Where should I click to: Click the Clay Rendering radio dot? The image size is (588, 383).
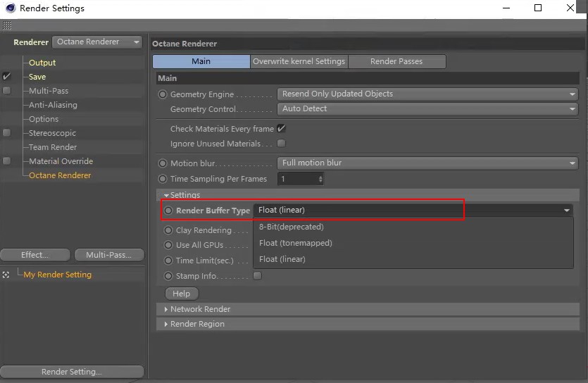tap(168, 230)
